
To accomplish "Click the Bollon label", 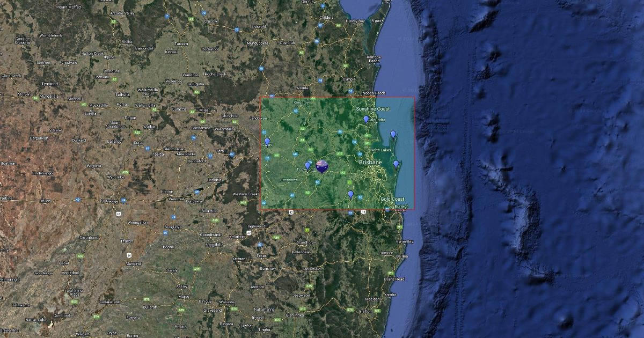I will coord(45,201).
